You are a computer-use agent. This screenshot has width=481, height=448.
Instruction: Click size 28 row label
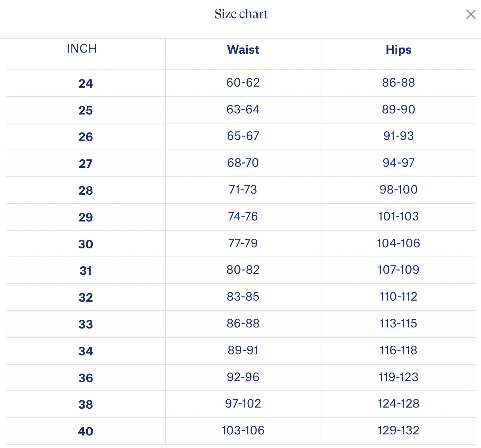point(86,190)
